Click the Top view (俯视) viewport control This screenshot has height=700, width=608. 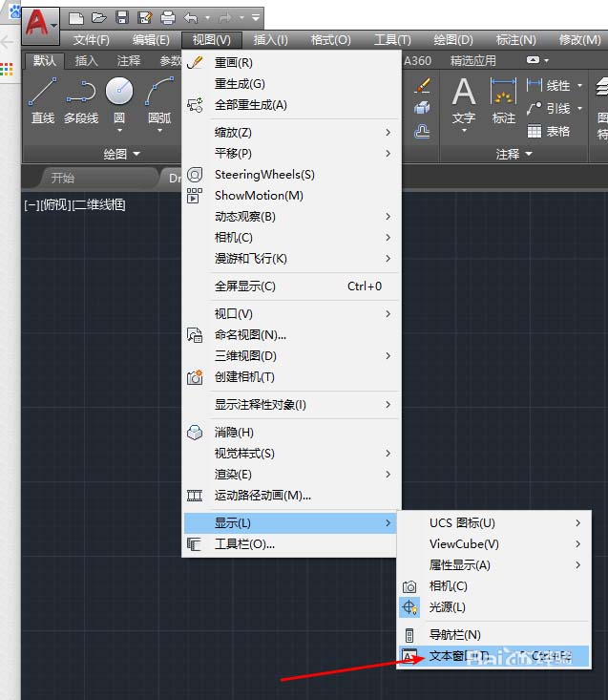point(56,205)
